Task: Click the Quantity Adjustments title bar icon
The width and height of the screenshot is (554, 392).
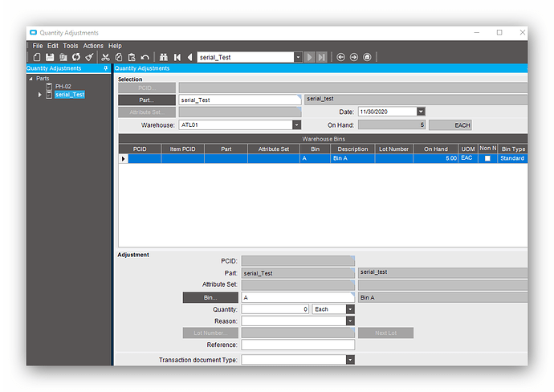Action: pyautogui.click(x=33, y=32)
